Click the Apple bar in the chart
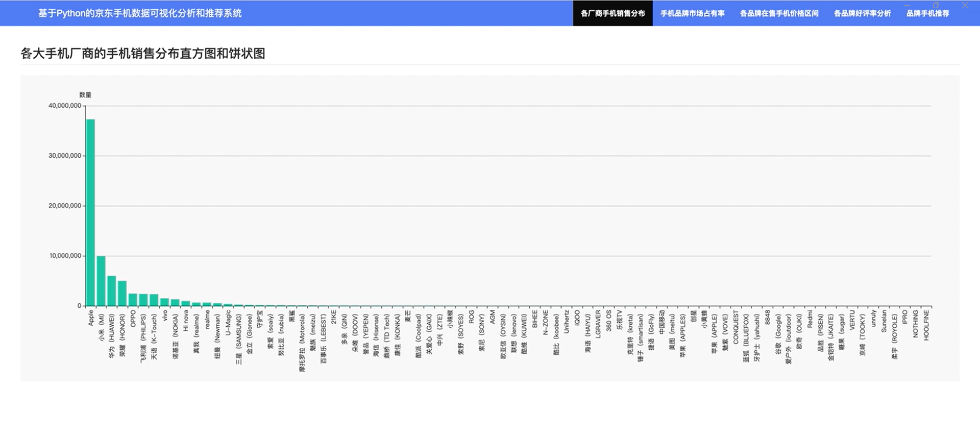 90,212
